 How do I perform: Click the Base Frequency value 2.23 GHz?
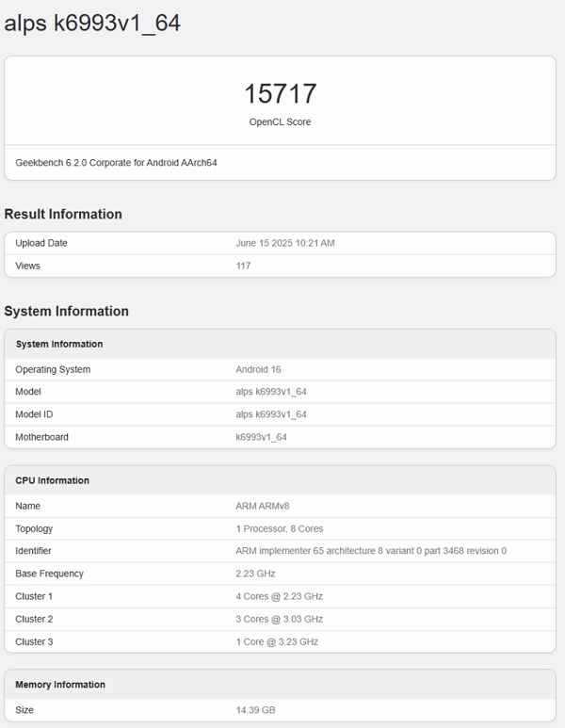pyautogui.click(x=255, y=574)
